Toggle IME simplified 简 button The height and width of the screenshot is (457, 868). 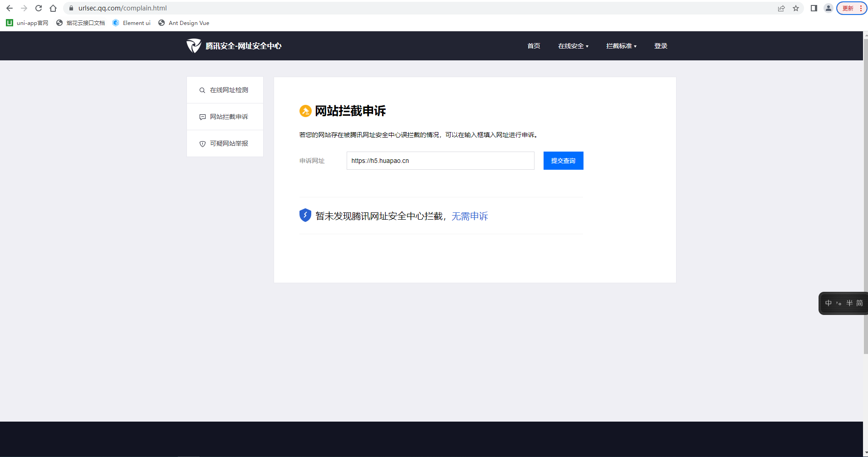pyautogui.click(x=859, y=303)
